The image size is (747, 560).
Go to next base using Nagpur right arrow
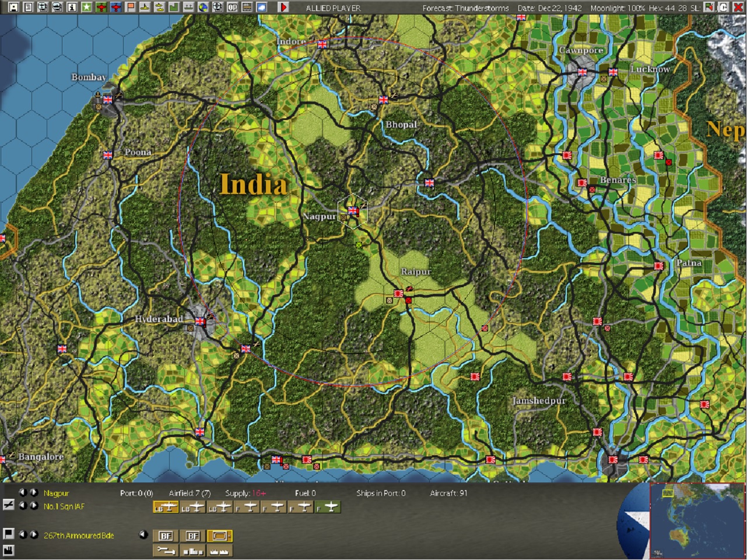34,493
